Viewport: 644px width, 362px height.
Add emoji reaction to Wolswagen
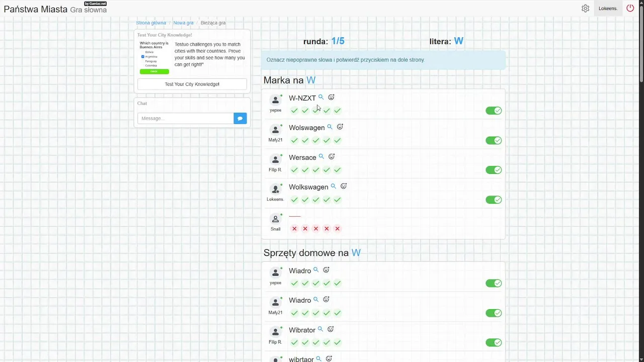[340, 127]
